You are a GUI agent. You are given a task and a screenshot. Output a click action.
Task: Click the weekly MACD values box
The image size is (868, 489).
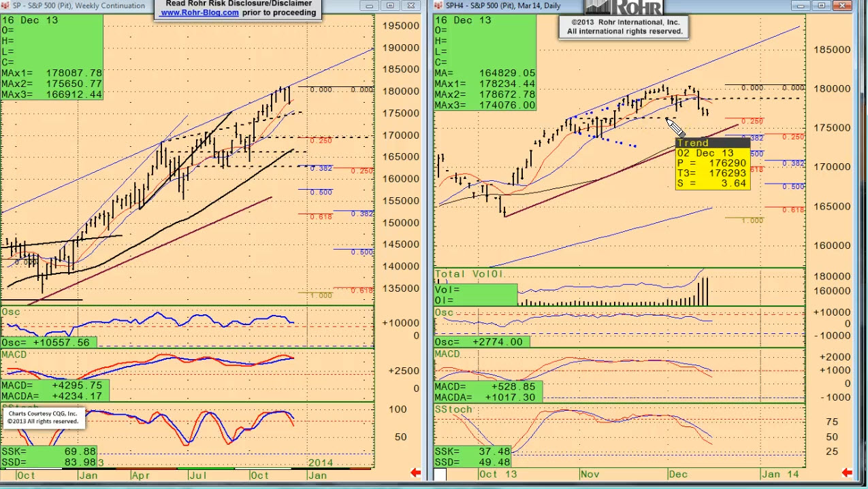[54, 390]
